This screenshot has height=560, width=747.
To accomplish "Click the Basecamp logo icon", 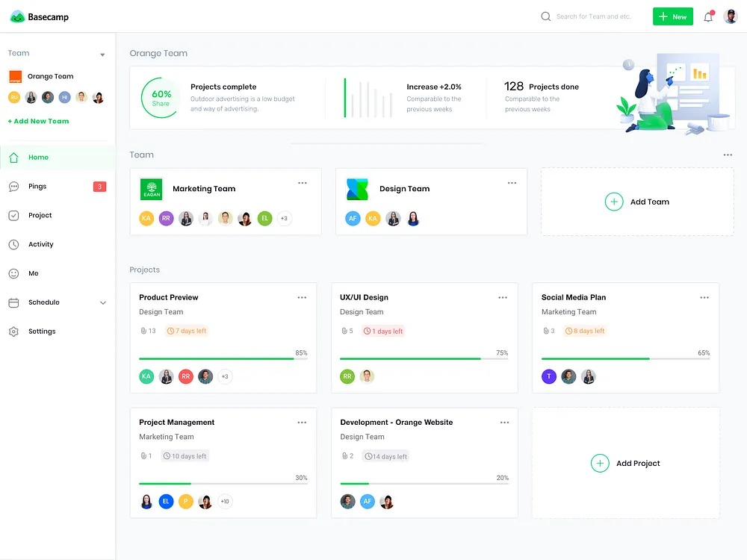I will [x=17, y=16].
